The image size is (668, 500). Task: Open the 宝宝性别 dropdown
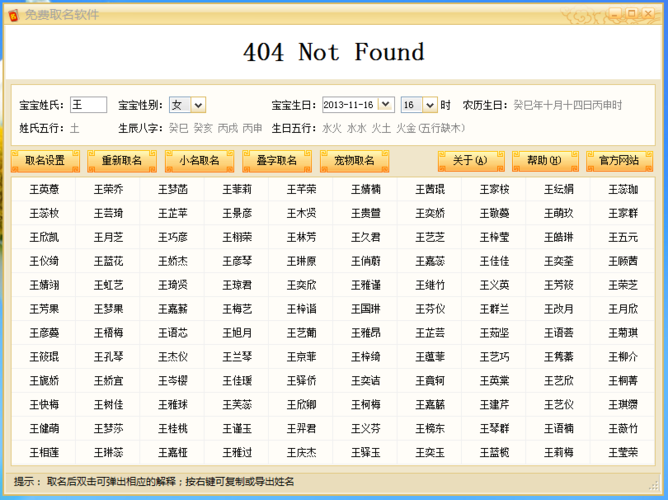pos(198,105)
